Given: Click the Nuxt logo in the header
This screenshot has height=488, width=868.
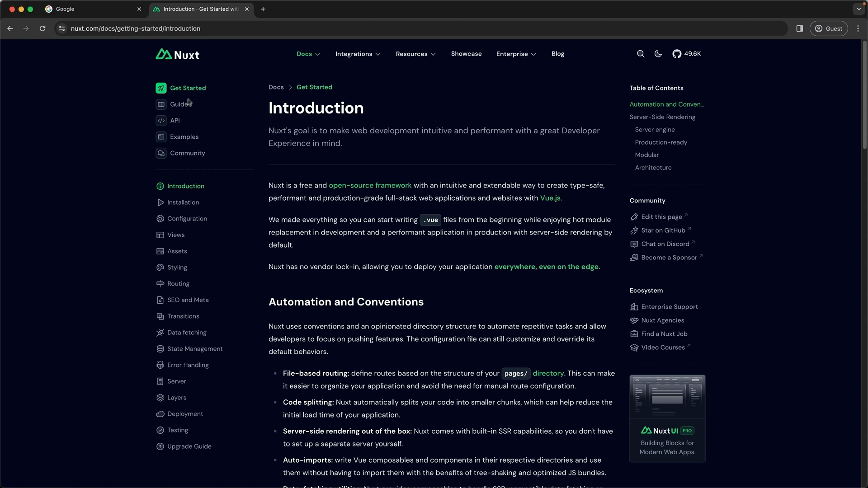Looking at the screenshot, I should [178, 55].
